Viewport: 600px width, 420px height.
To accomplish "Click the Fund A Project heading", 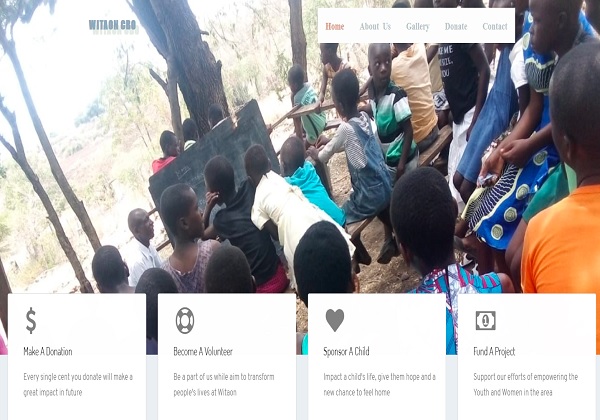I will point(494,352).
